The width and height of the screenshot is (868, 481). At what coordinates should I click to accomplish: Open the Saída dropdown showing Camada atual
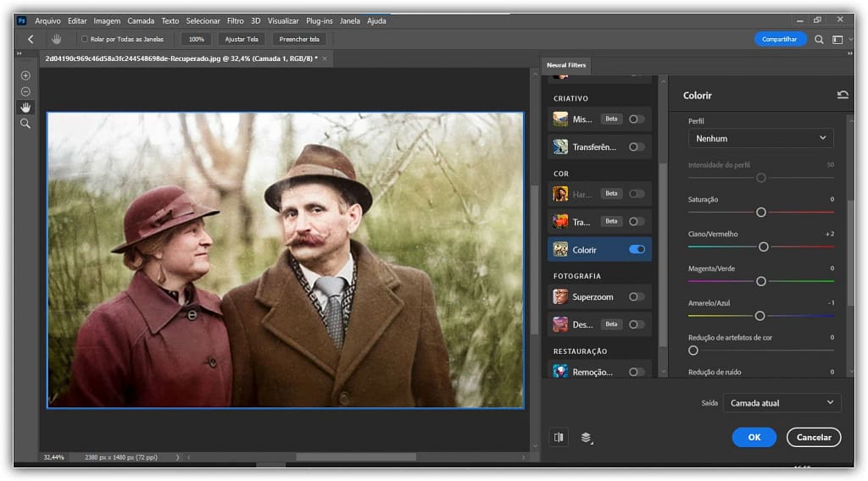pos(782,403)
